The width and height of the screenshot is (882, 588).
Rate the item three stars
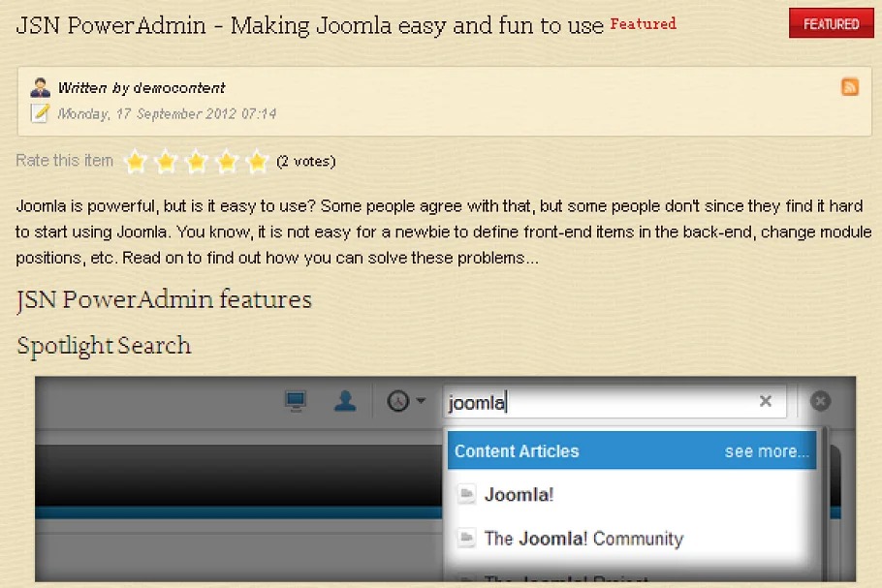tap(197, 162)
